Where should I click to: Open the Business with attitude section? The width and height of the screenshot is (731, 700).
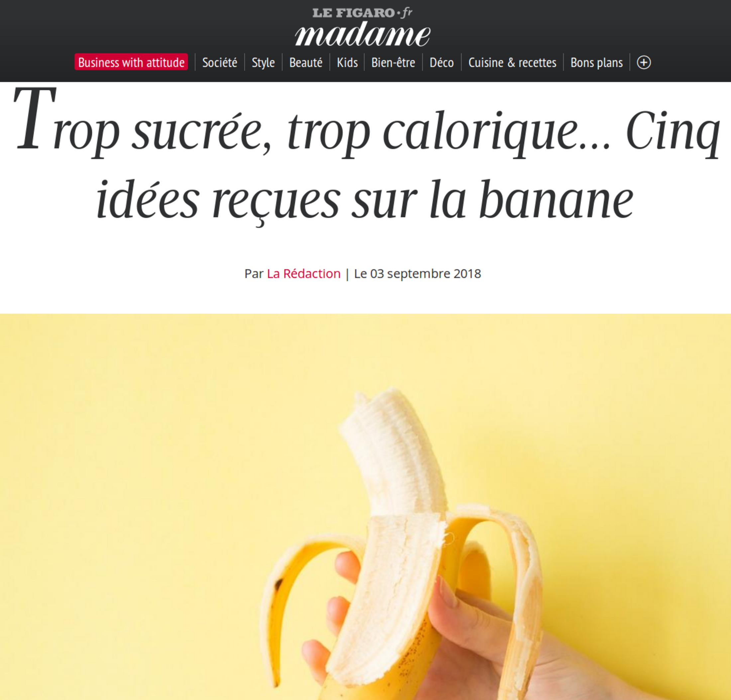131,62
